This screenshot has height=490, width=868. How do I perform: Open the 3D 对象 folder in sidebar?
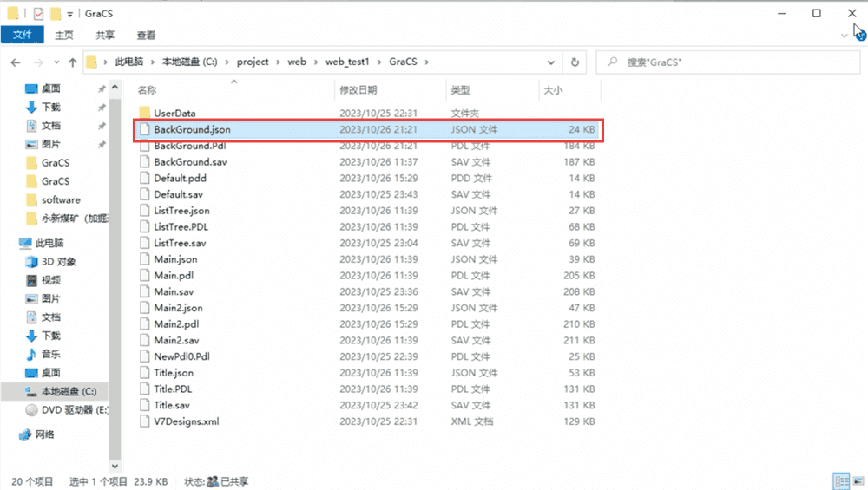click(x=58, y=261)
